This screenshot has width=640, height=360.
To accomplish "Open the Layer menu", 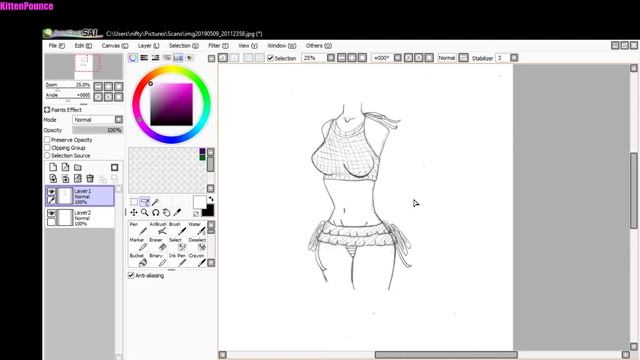I will pyautogui.click(x=148, y=46).
